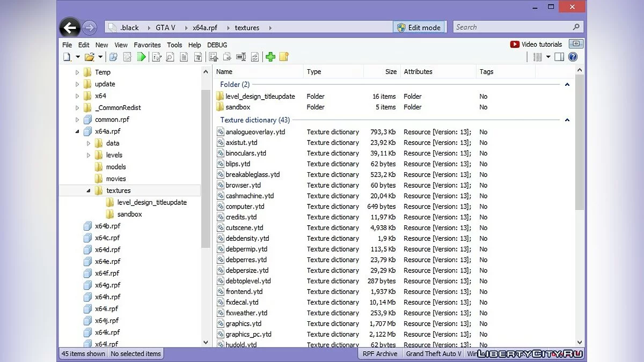The width and height of the screenshot is (644, 362).
Task: Collapse the x64a.rpf archive node
Action: click(x=77, y=131)
